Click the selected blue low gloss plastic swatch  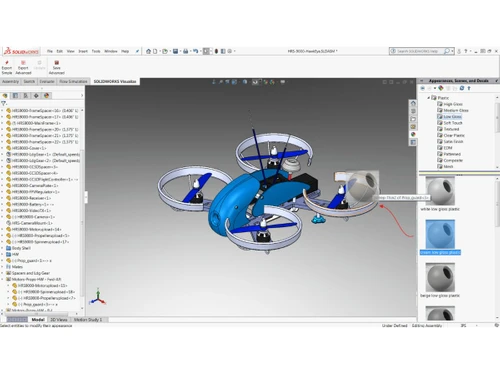[440, 234]
